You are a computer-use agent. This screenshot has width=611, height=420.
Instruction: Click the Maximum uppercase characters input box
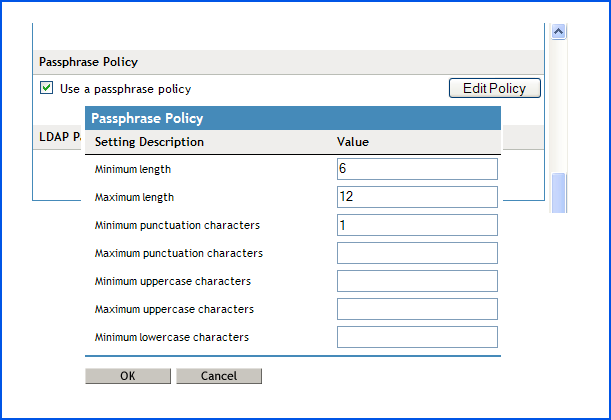click(417, 309)
